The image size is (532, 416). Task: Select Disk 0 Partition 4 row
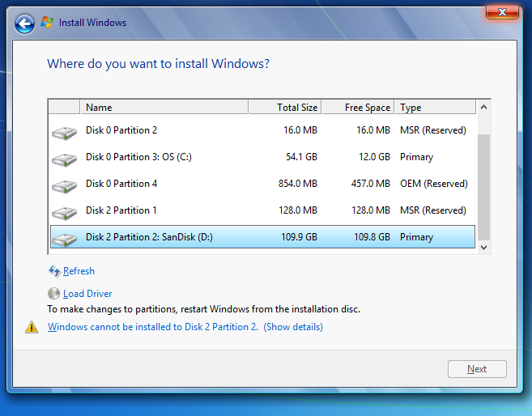262,184
